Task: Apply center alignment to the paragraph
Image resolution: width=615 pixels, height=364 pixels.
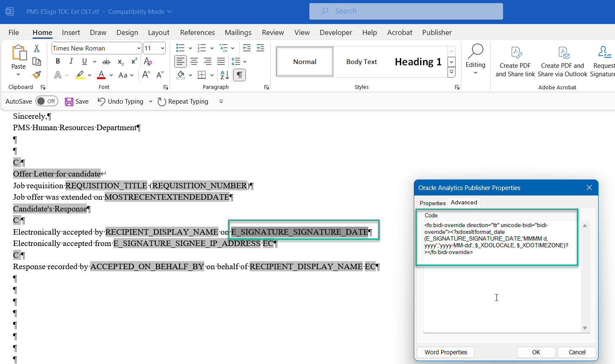Action: point(194,62)
